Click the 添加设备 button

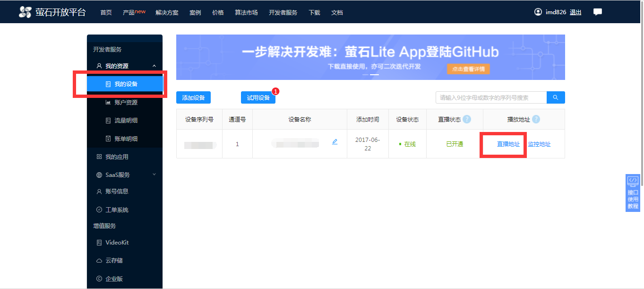pyautogui.click(x=193, y=97)
